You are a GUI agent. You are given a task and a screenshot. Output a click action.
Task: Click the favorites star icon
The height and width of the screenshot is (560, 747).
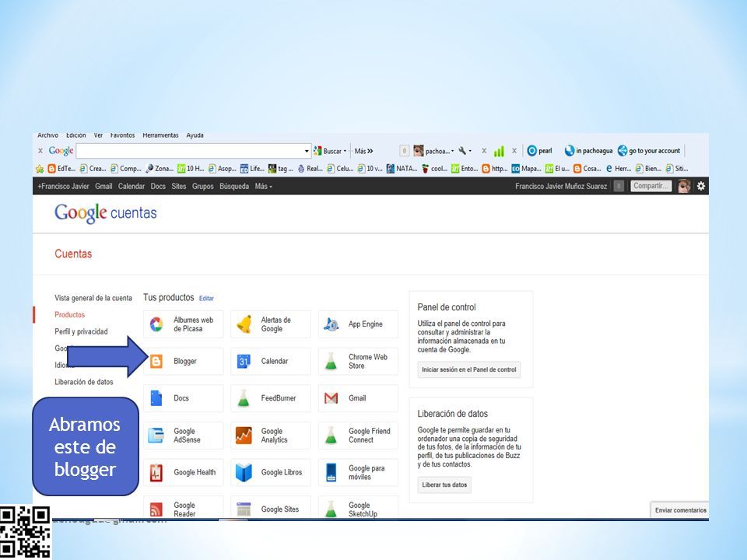pyautogui.click(x=40, y=169)
